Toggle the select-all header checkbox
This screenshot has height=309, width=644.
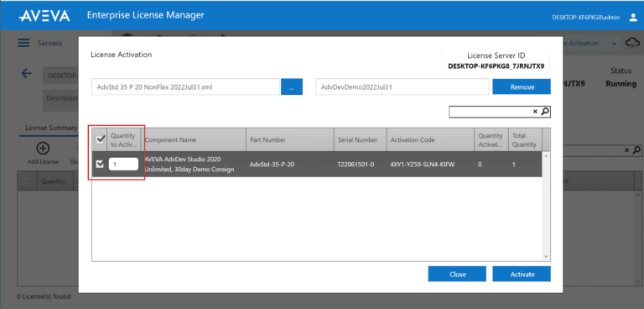(x=100, y=140)
